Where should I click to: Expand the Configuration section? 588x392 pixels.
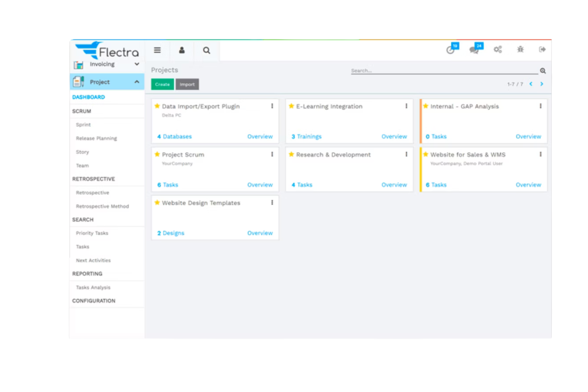pos(94,301)
